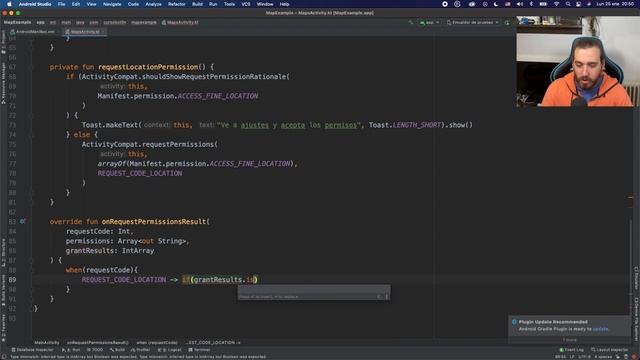Open the Tools menu

click(229, 4)
